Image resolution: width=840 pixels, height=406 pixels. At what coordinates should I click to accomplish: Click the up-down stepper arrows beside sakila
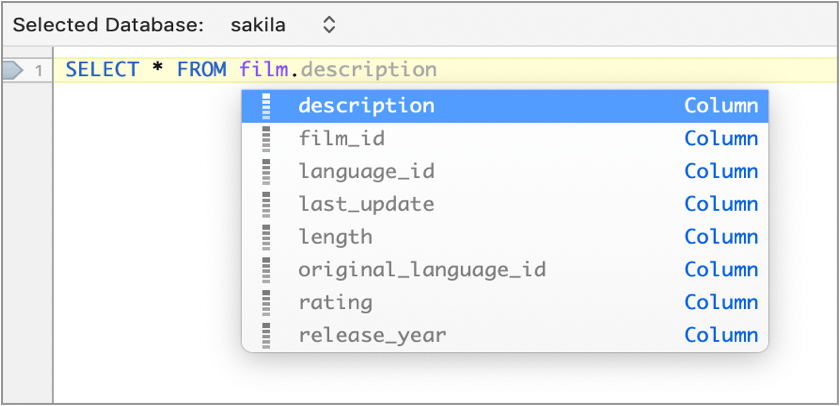[x=329, y=25]
